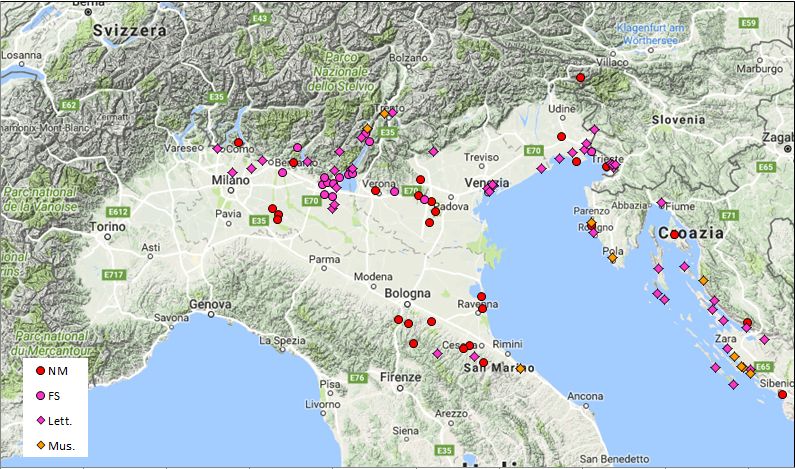Click the Milano city label
The image size is (795, 469).
[x=231, y=180]
